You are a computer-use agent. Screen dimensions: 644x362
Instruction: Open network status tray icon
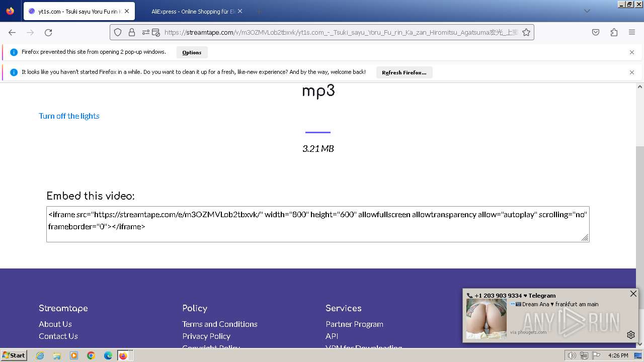584,355
